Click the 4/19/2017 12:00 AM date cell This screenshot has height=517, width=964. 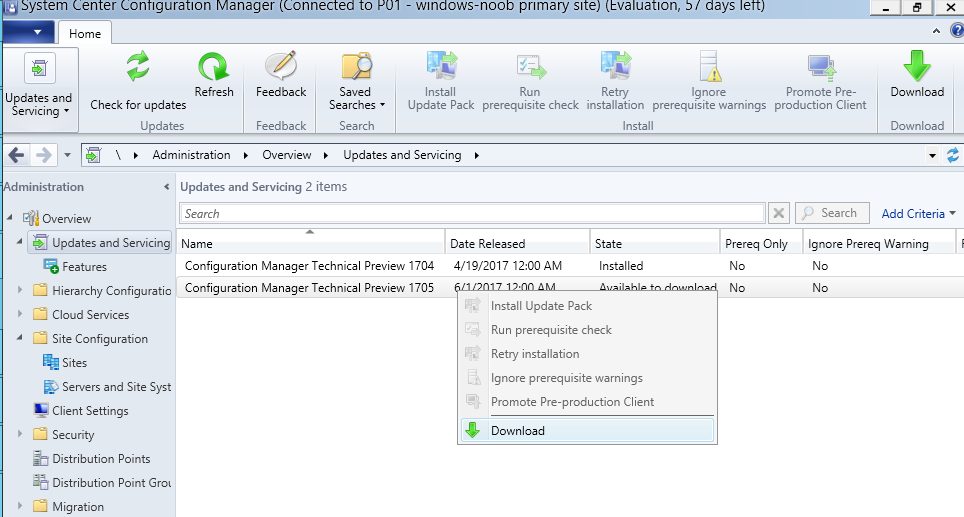point(508,266)
